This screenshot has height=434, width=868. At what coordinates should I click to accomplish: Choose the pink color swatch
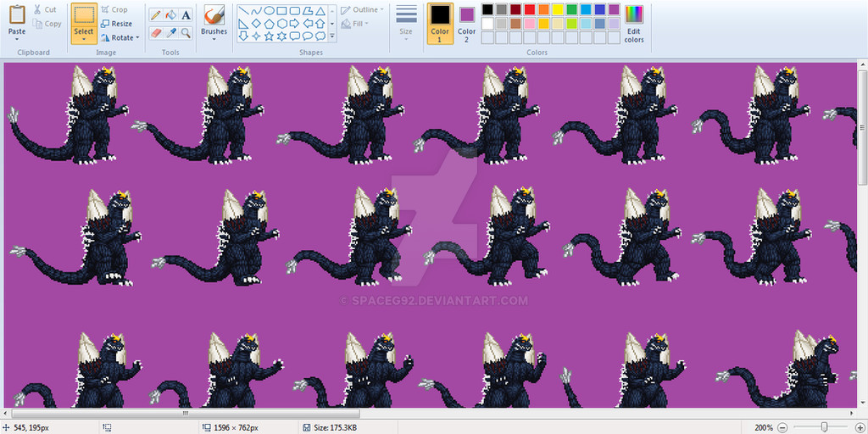coord(529,24)
